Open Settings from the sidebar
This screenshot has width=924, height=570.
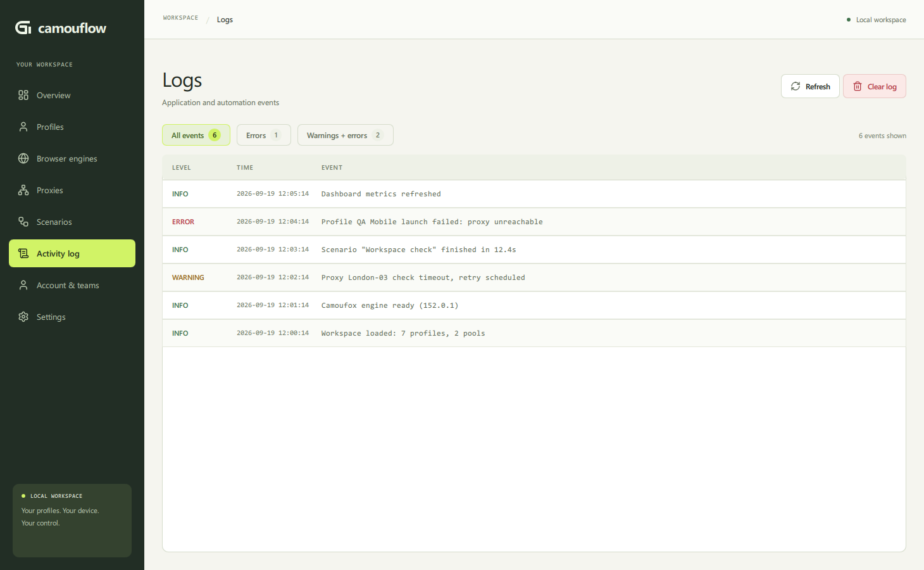coord(72,317)
